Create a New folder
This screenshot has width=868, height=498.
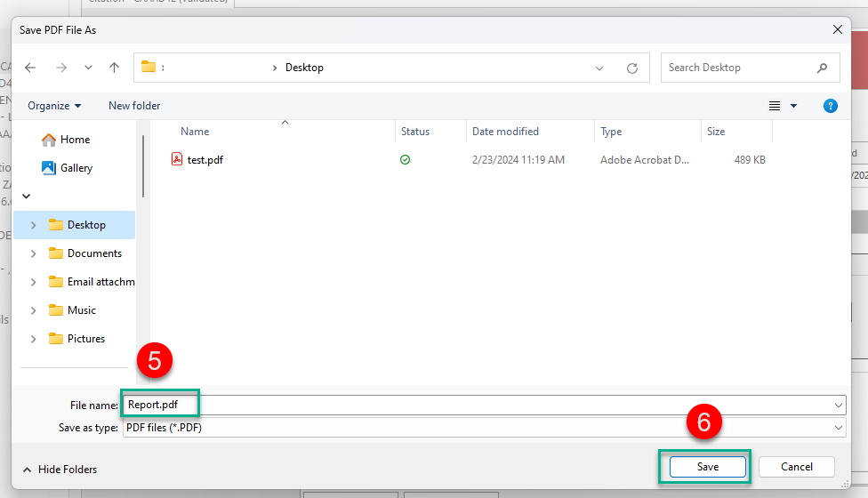click(x=134, y=106)
